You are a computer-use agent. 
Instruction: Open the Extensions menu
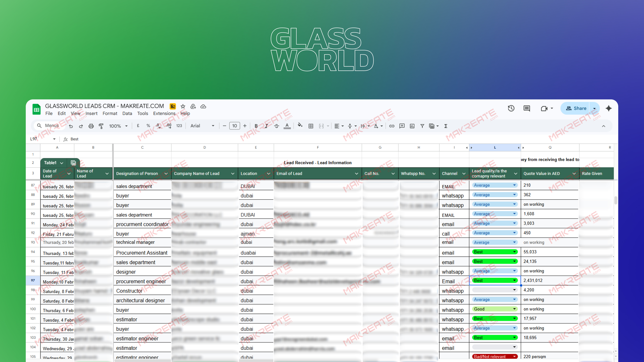point(164,113)
